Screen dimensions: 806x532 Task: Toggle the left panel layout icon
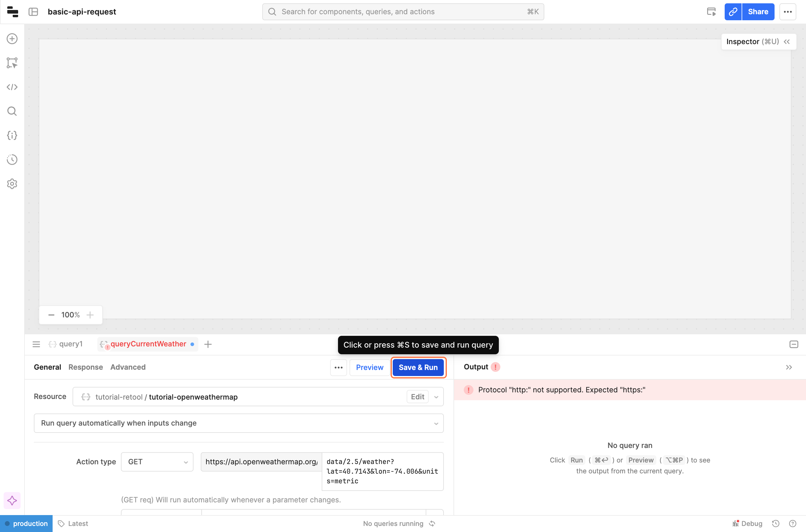[33, 12]
